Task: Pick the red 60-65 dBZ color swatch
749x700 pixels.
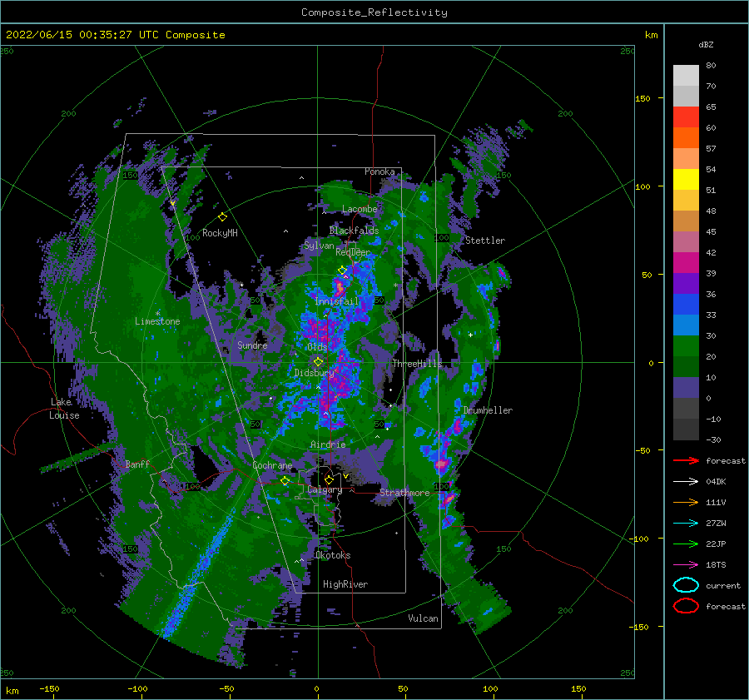Action: pos(686,117)
